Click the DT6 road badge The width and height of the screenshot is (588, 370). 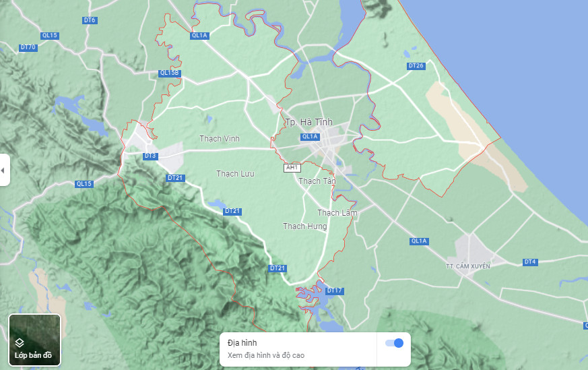pyautogui.click(x=90, y=20)
